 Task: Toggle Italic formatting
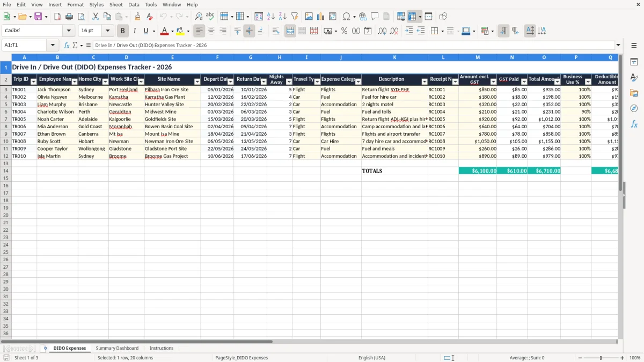coord(135,31)
